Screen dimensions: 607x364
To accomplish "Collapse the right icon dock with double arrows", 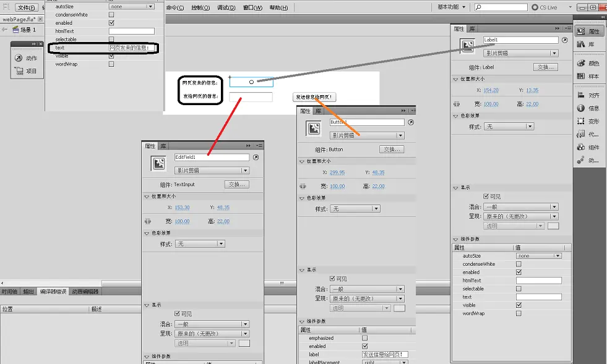I will click(603, 17).
